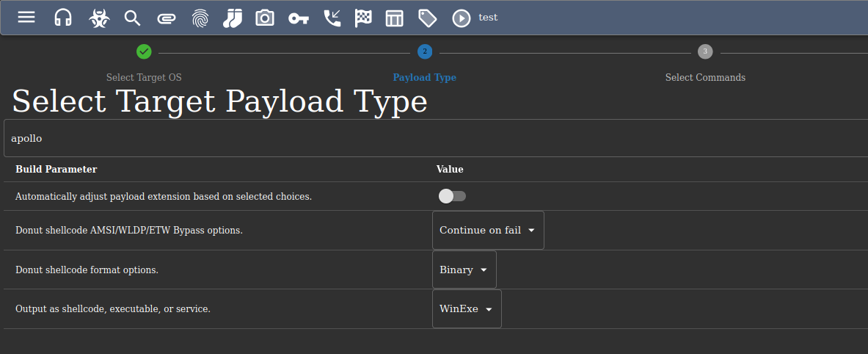The height and width of the screenshot is (354, 868).
Task: Open the tag icon in toolbar
Action: pyautogui.click(x=427, y=18)
